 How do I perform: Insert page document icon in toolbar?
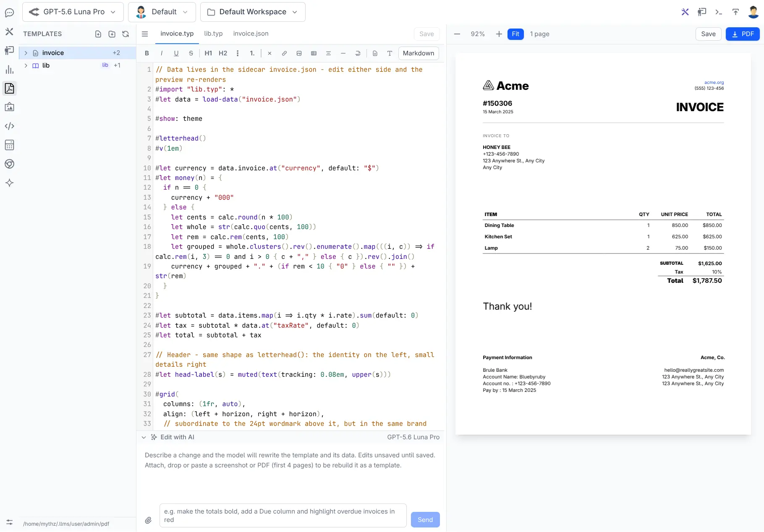[x=375, y=53]
